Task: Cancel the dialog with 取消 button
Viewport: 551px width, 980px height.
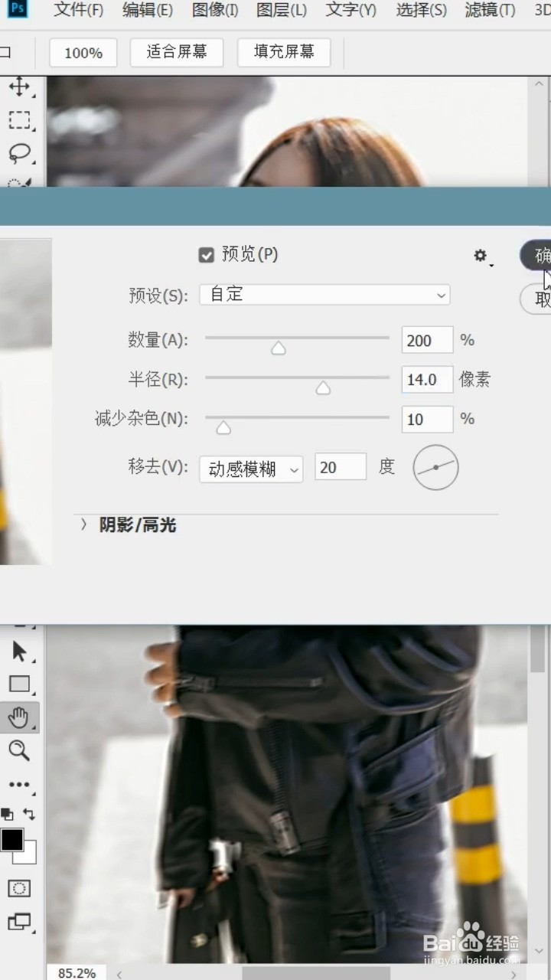Action: click(536, 299)
